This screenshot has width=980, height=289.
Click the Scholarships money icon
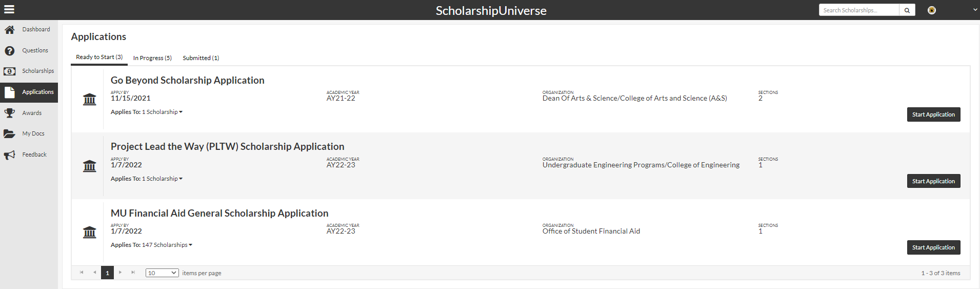click(9, 71)
